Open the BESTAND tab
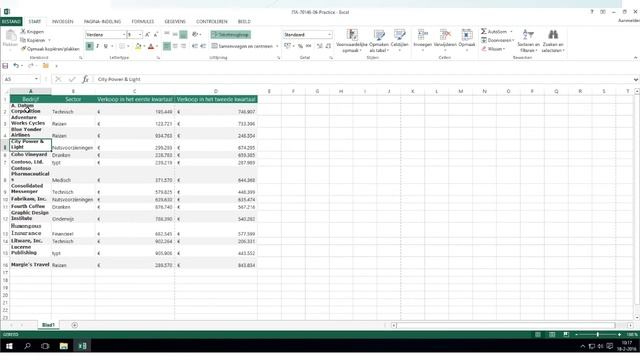This screenshot has height=360, width=640. [11, 21]
